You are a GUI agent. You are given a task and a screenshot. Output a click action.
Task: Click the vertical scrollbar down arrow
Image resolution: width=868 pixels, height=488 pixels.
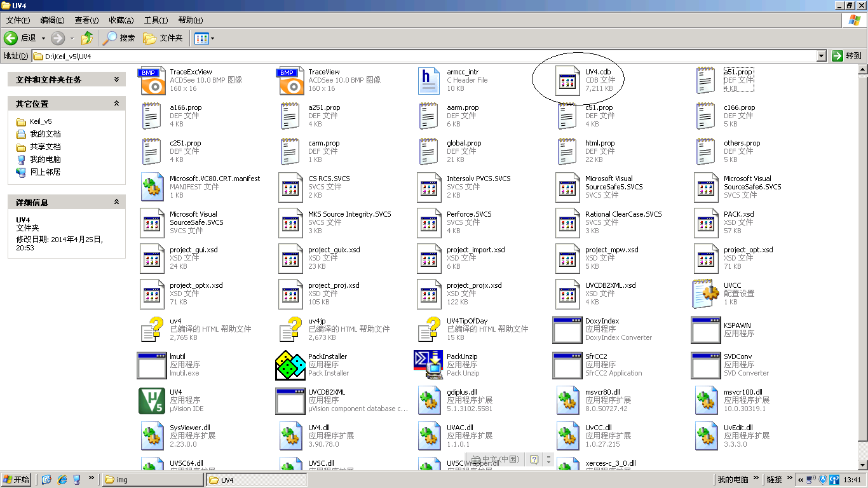click(x=862, y=465)
